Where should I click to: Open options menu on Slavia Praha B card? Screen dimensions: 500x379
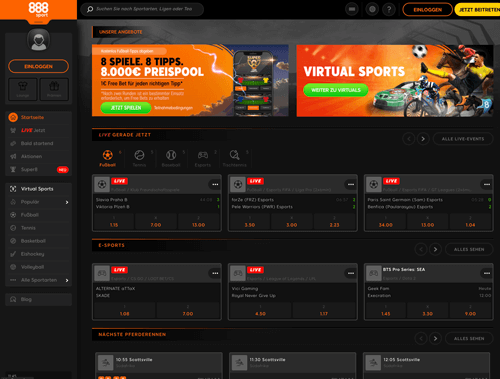point(215,184)
